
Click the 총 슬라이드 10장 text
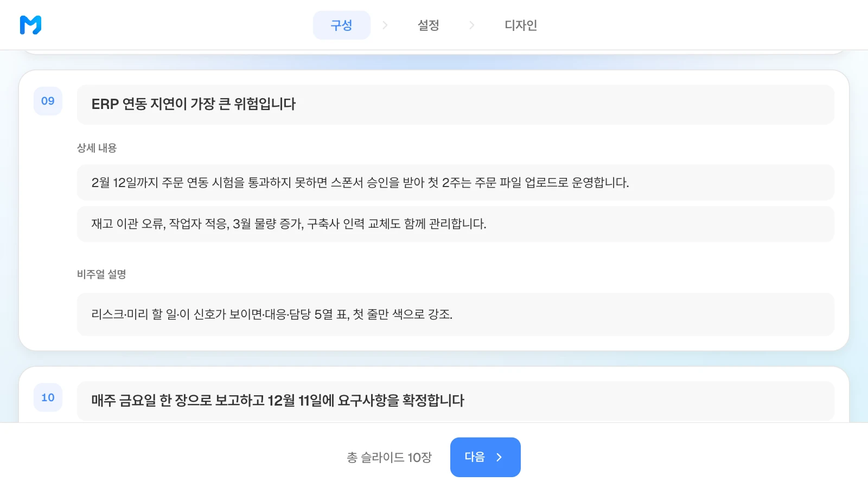click(x=389, y=458)
